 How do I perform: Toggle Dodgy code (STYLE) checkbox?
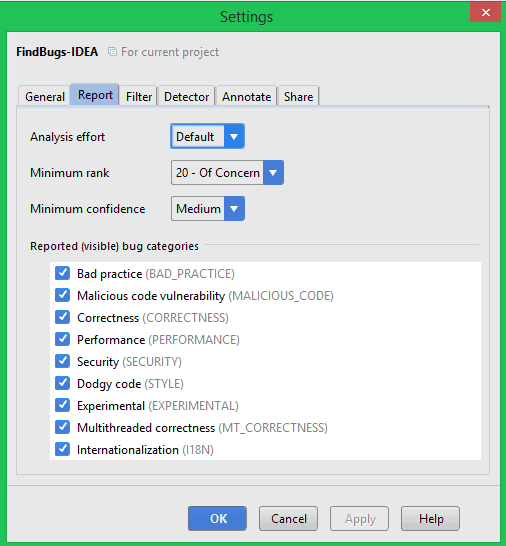(x=62, y=383)
